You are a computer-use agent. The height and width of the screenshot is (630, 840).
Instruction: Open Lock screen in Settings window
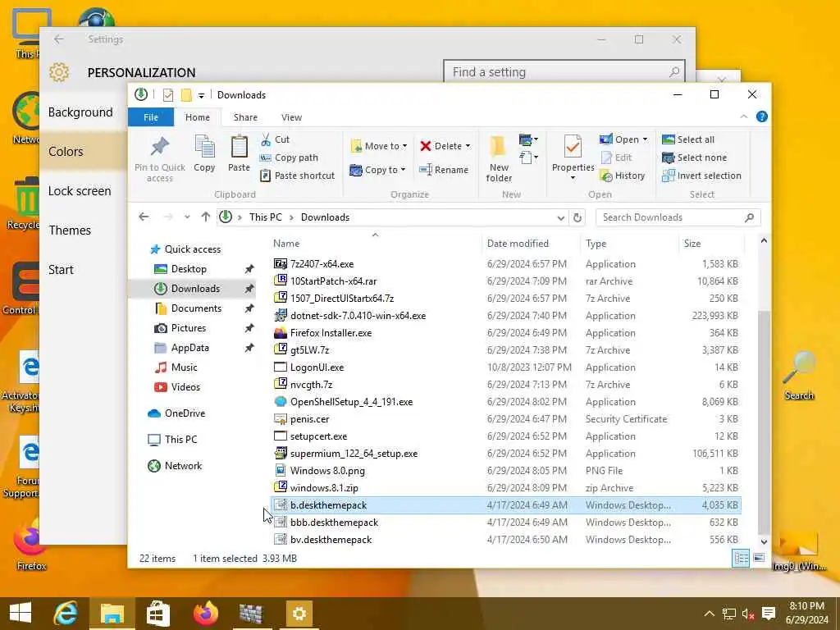[80, 190]
